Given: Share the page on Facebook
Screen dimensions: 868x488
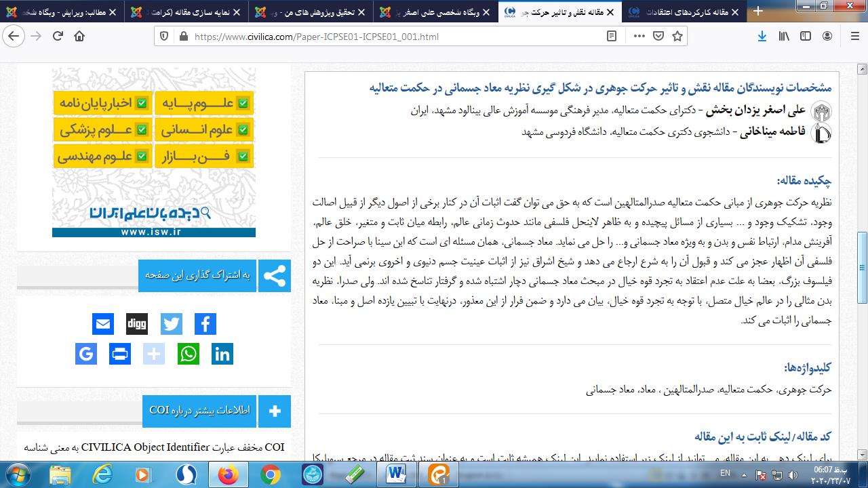Looking at the screenshot, I should 205,324.
